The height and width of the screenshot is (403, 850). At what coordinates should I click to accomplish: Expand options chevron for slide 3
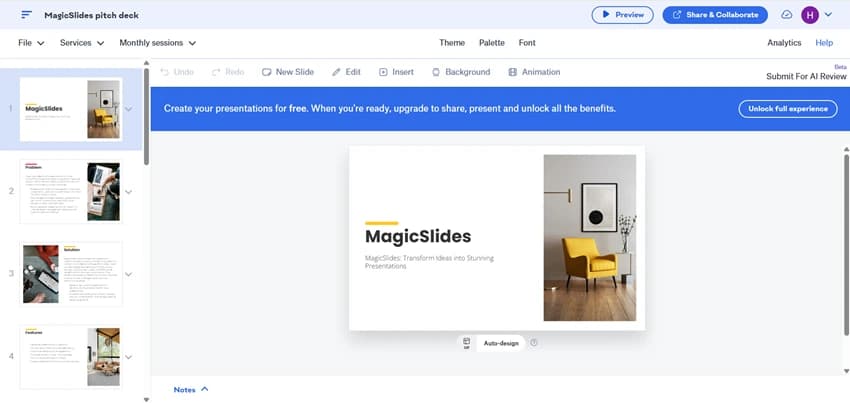point(128,274)
